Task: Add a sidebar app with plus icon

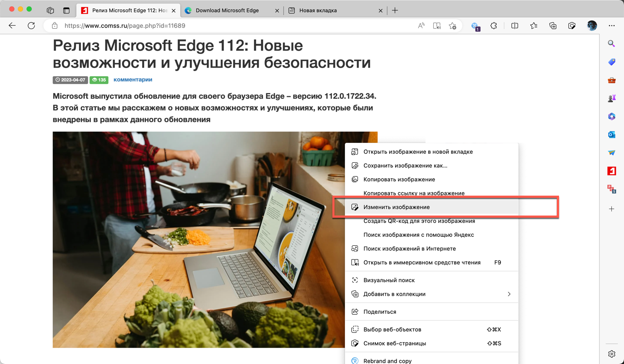Action: click(x=611, y=209)
